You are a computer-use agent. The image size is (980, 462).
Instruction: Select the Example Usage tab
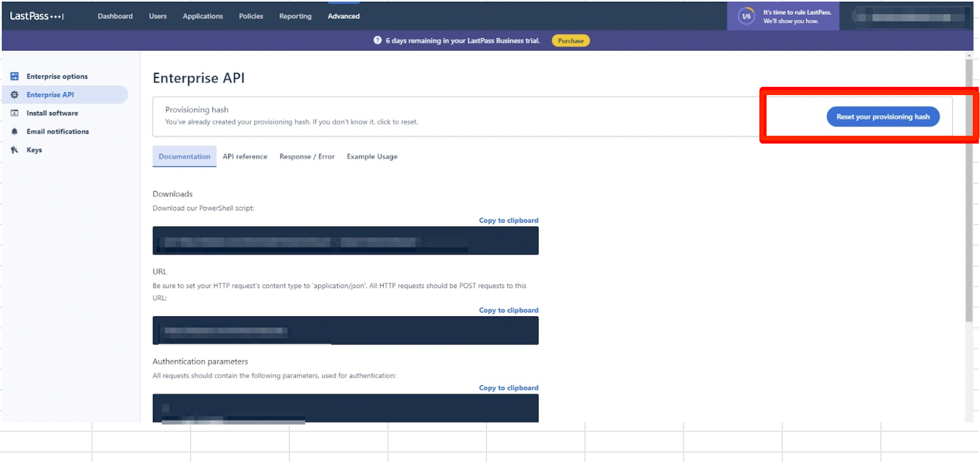click(372, 157)
